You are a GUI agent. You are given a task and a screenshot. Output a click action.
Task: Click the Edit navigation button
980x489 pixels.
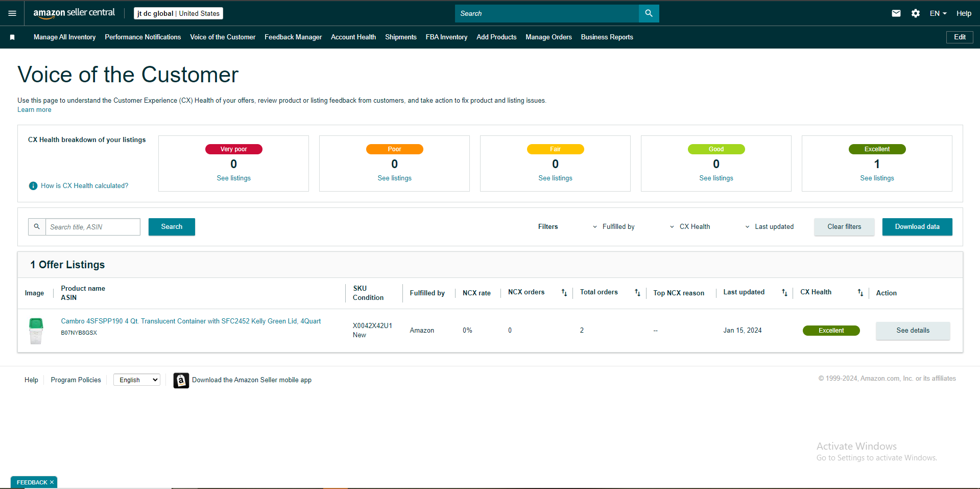point(960,37)
